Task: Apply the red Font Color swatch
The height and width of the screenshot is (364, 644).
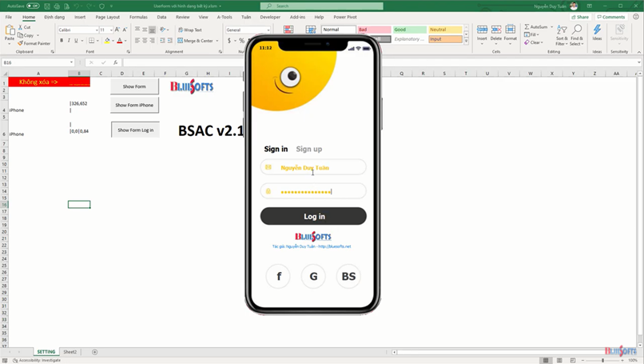Action: pyautogui.click(x=120, y=40)
